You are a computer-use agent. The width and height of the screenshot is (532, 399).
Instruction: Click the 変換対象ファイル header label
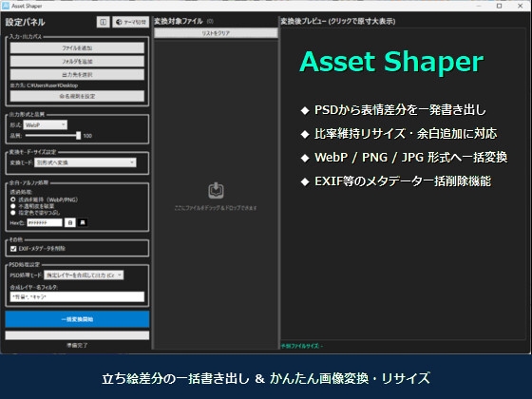(x=179, y=21)
